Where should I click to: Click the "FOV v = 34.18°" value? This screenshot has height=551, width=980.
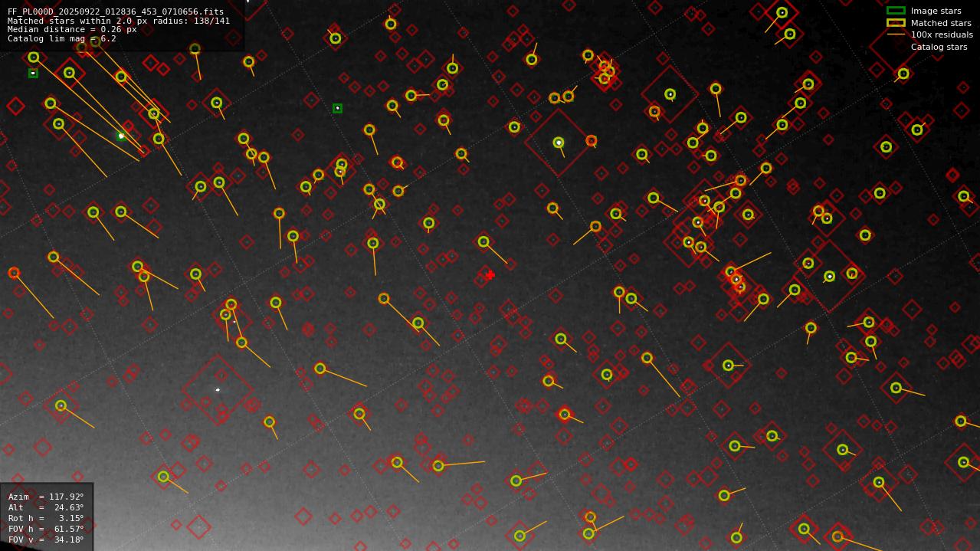point(46,540)
